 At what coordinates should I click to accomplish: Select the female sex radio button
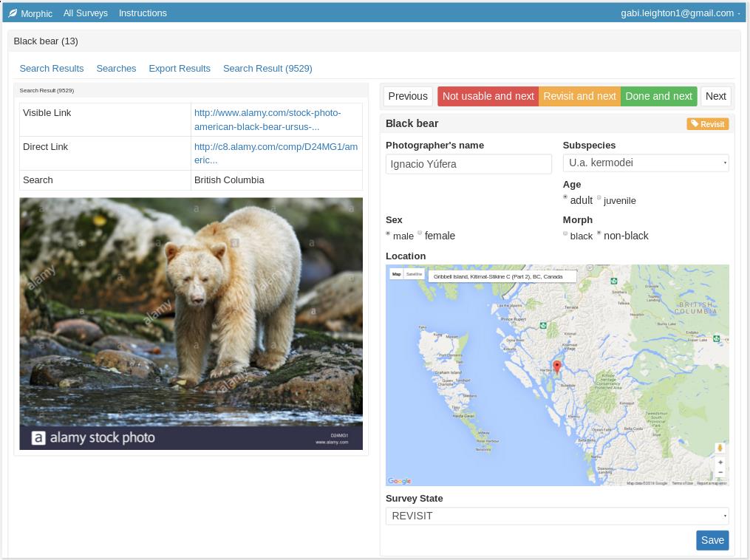point(420,233)
